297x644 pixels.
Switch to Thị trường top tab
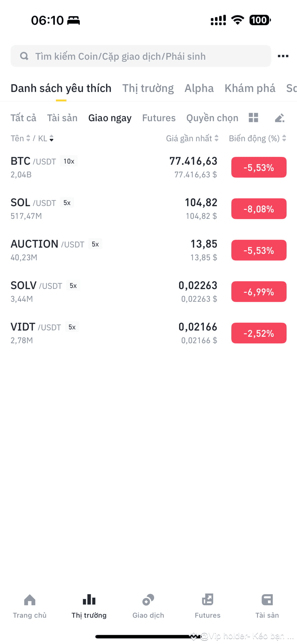coord(148,88)
